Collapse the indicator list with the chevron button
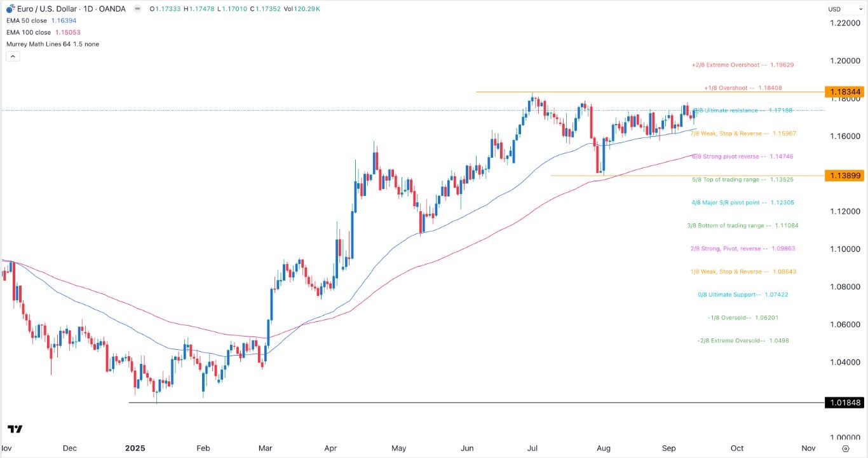Image resolution: width=868 pixels, height=458 pixels. pos(13,56)
